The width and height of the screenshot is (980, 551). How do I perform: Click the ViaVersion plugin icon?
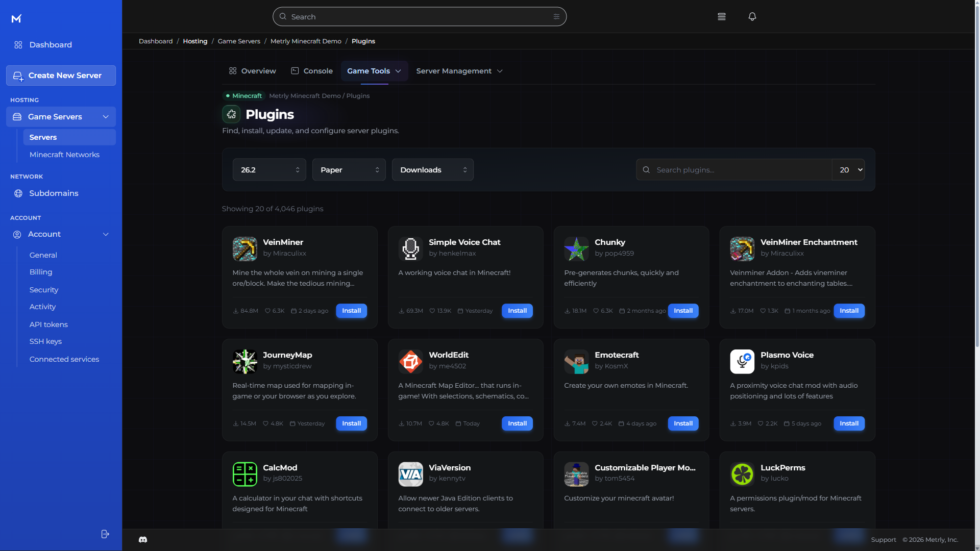pos(411,474)
